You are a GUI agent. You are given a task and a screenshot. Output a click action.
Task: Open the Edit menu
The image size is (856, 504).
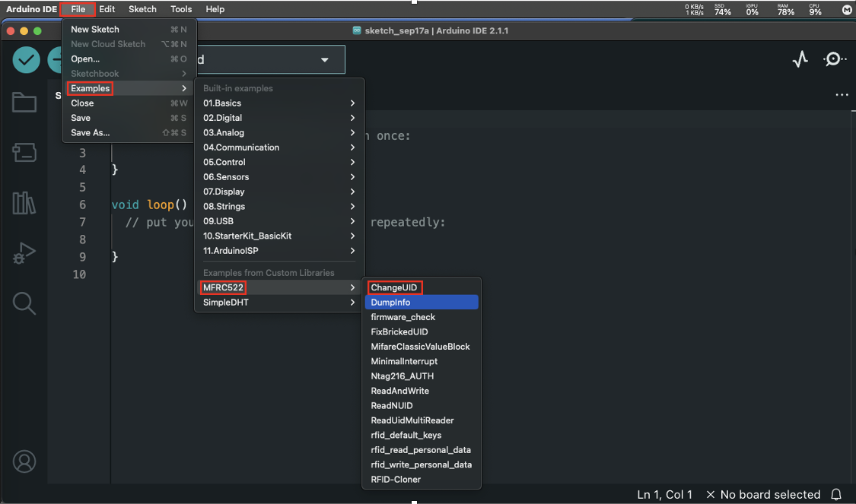(107, 9)
